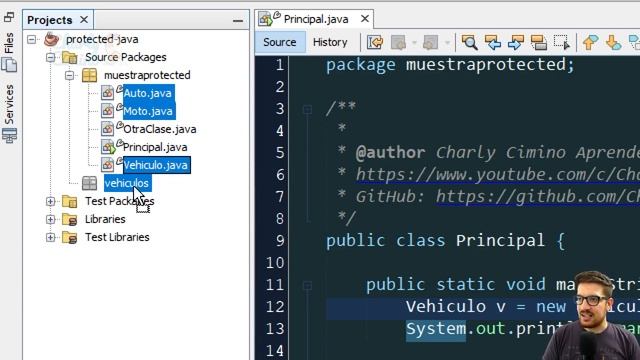Close the Principal.java editor tab
Image resolution: width=640 pixels, height=360 pixels.
tap(365, 19)
